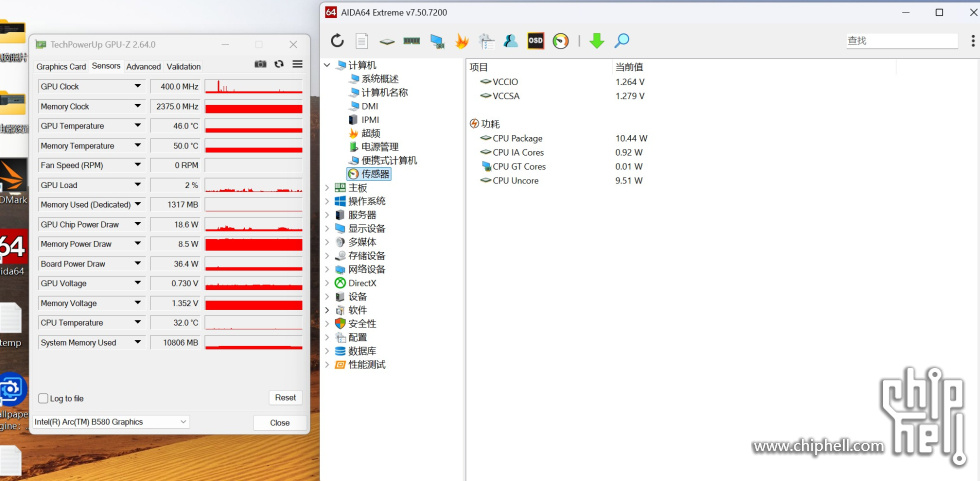
Task: Click the 查找 search input field
Action: coord(902,41)
